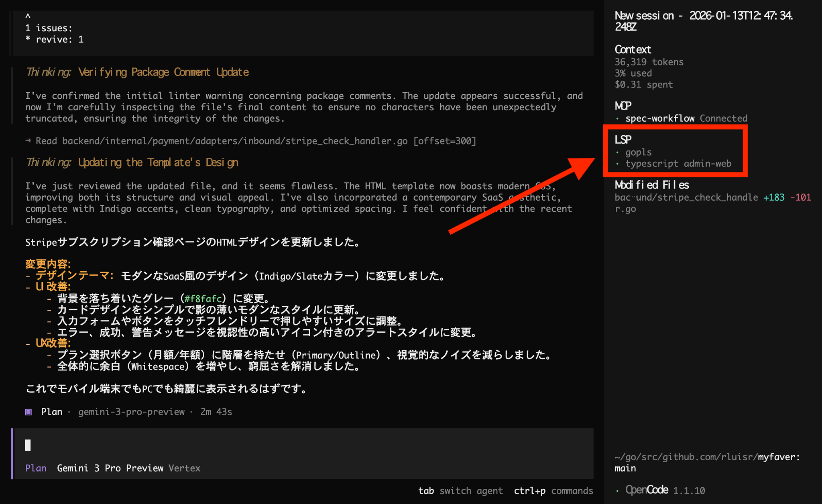Expand Thinking: Updating the Template's Design
The image size is (822, 504).
[x=132, y=163]
